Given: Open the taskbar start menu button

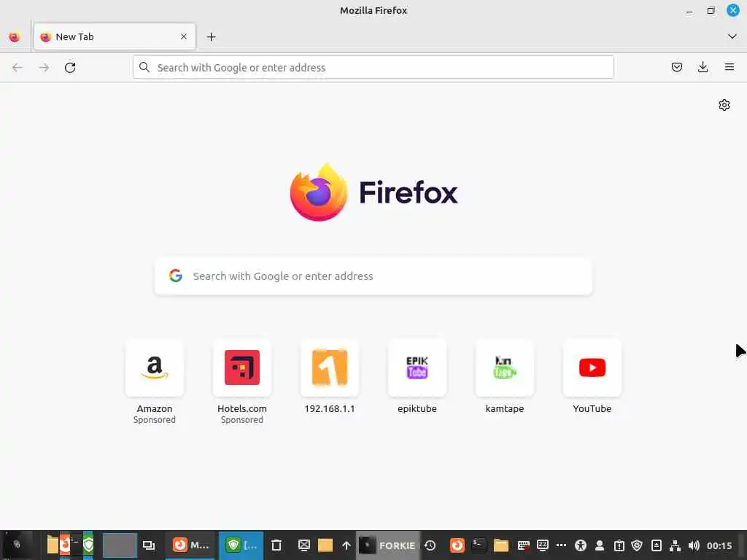Looking at the screenshot, I should pyautogui.click(x=17, y=545).
